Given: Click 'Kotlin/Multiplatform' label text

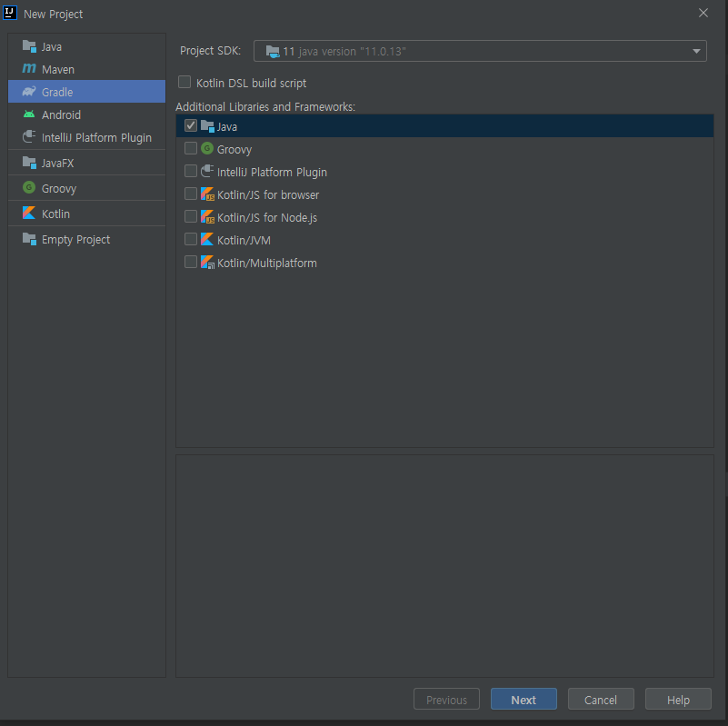Looking at the screenshot, I should click(x=267, y=264).
